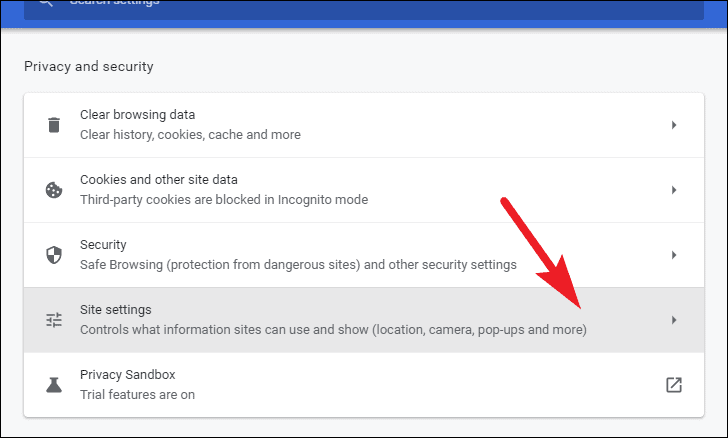
Task: Expand the Security row arrow
Action: pyautogui.click(x=674, y=255)
